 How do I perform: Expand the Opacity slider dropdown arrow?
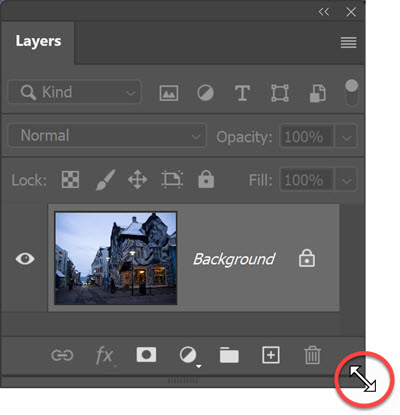(346, 137)
